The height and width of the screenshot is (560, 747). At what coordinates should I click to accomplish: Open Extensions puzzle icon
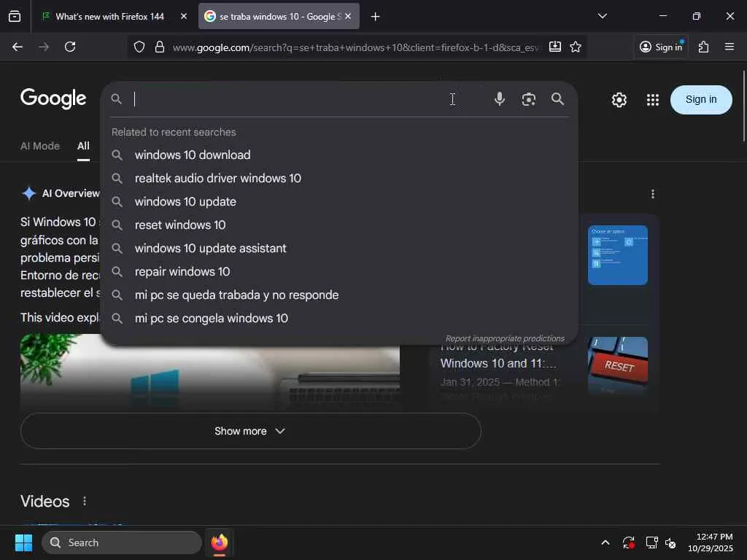pos(704,47)
